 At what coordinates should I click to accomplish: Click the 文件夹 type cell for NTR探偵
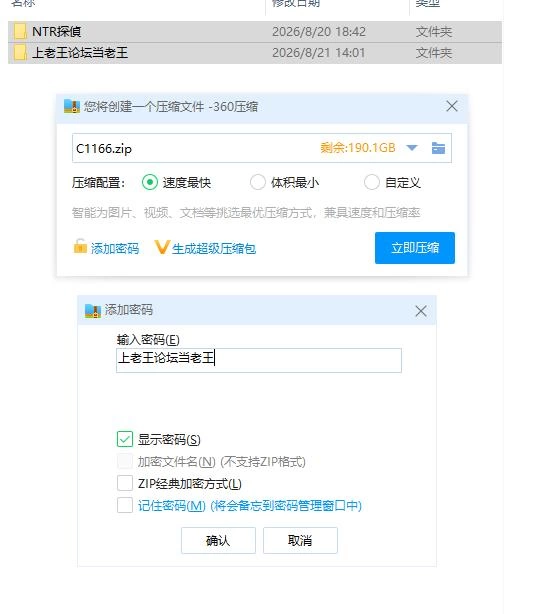click(x=434, y=31)
